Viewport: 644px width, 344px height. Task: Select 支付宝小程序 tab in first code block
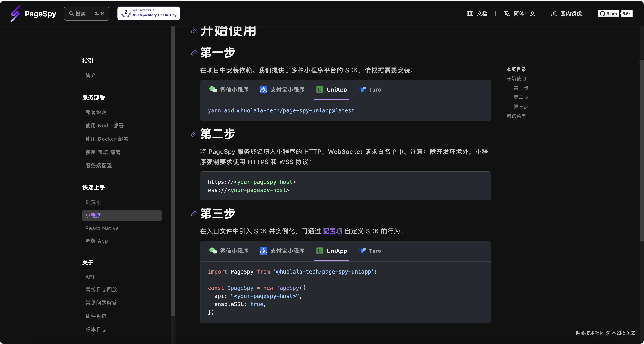282,90
